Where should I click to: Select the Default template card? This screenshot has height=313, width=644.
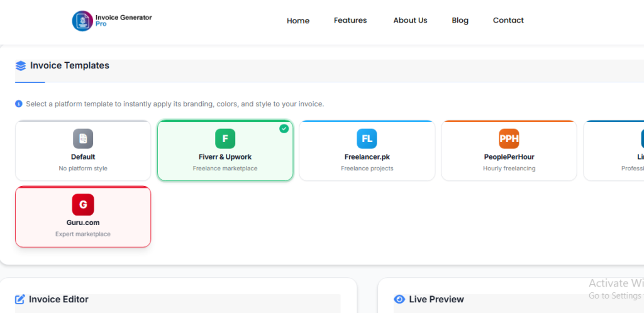tap(83, 151)
